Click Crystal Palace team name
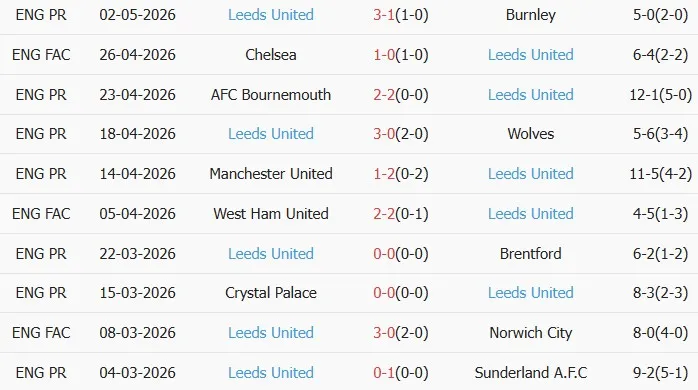This screenshot has width=698, height=390. tap(271, 292)
